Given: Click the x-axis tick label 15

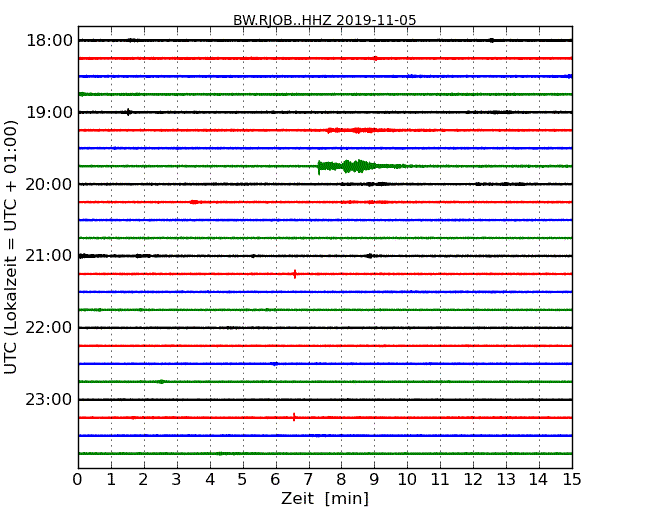Looking at the screenshot, I should click(x=572, y=480).
